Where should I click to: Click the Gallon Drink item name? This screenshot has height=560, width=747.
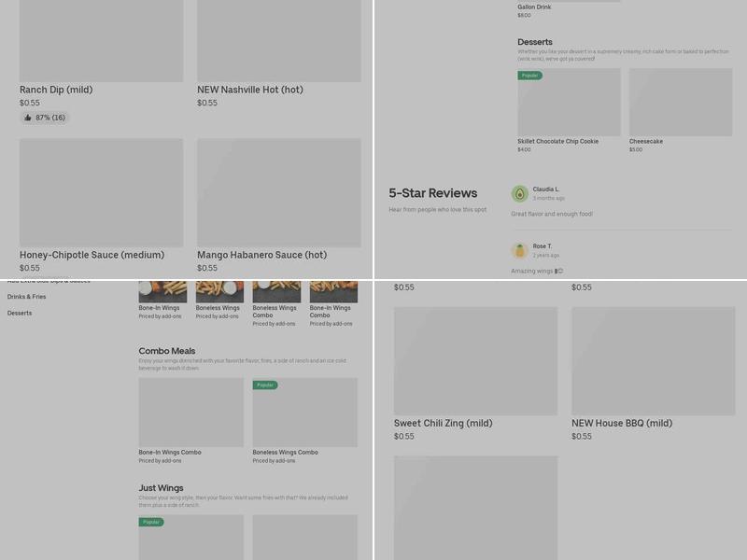(x=534, y=7)
